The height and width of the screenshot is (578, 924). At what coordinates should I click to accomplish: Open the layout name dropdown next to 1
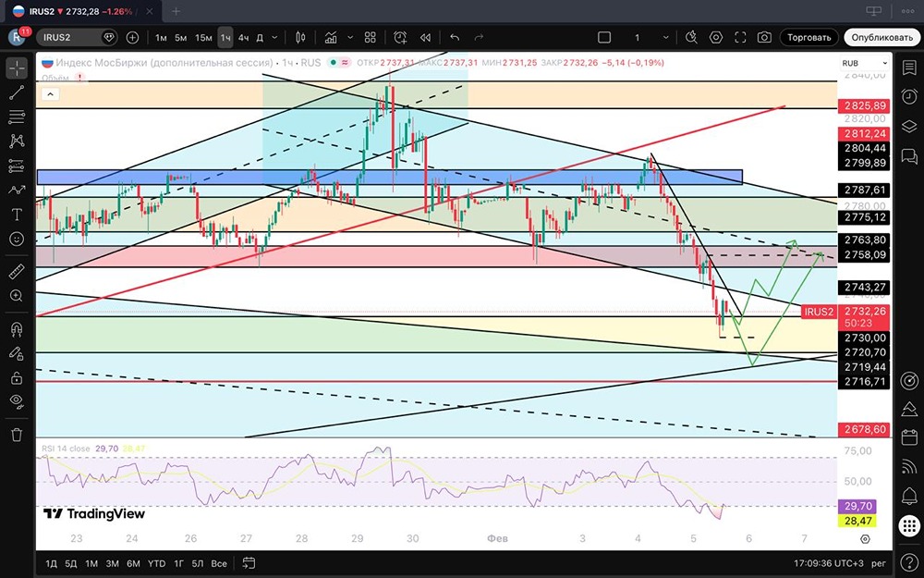[666, 37]
